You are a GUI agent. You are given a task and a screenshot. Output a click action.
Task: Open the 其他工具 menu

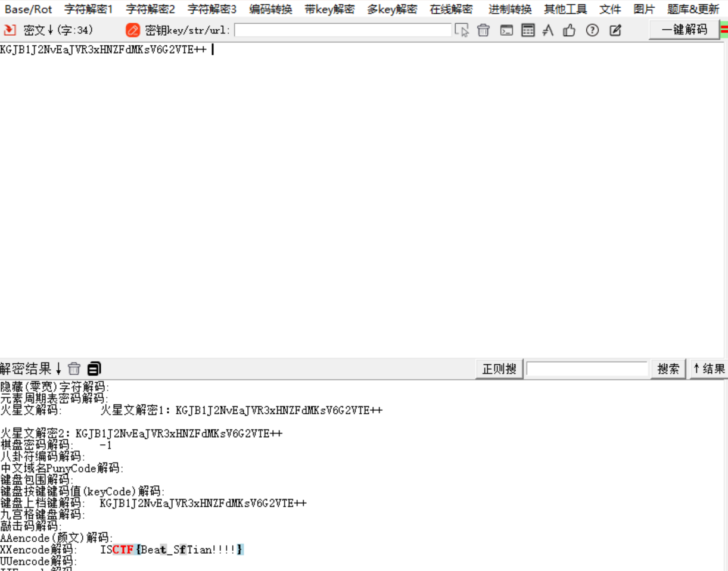point(565,10)
